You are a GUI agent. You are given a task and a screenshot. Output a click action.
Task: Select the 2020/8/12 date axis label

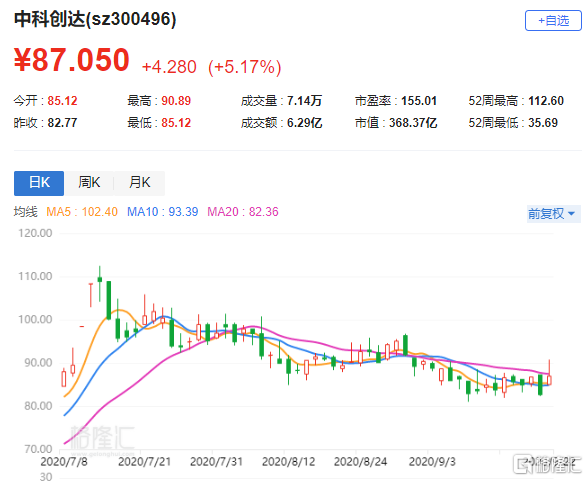[x=288, y=462]
